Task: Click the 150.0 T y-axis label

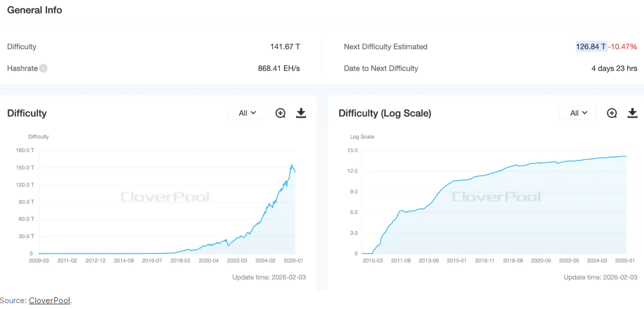Action: tap(25, 167)
